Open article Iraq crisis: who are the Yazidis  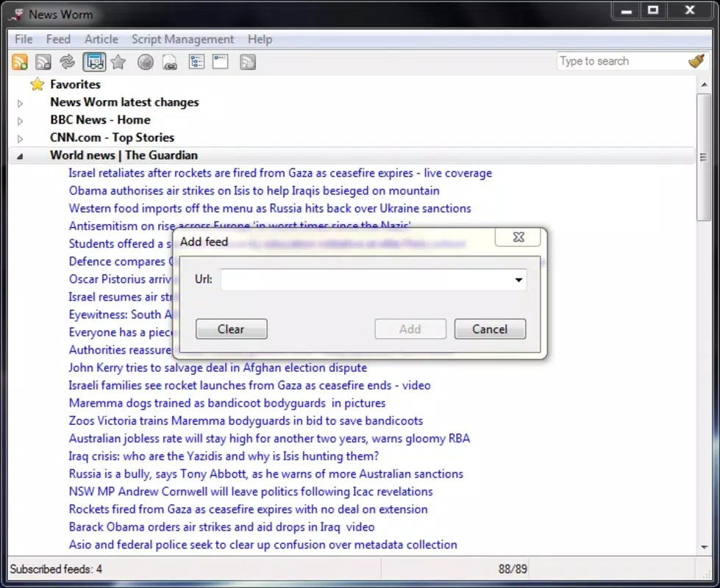coord(224,456)
